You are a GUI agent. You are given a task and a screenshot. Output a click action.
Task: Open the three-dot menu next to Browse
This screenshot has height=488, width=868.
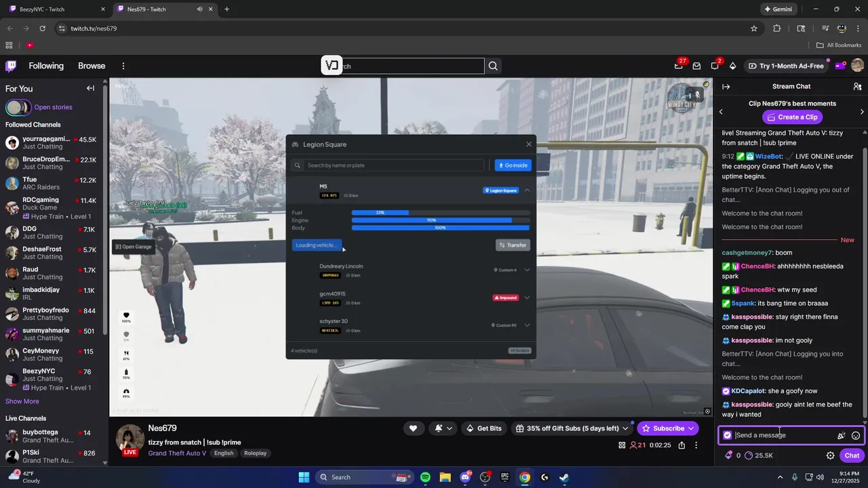coord(123,66)
